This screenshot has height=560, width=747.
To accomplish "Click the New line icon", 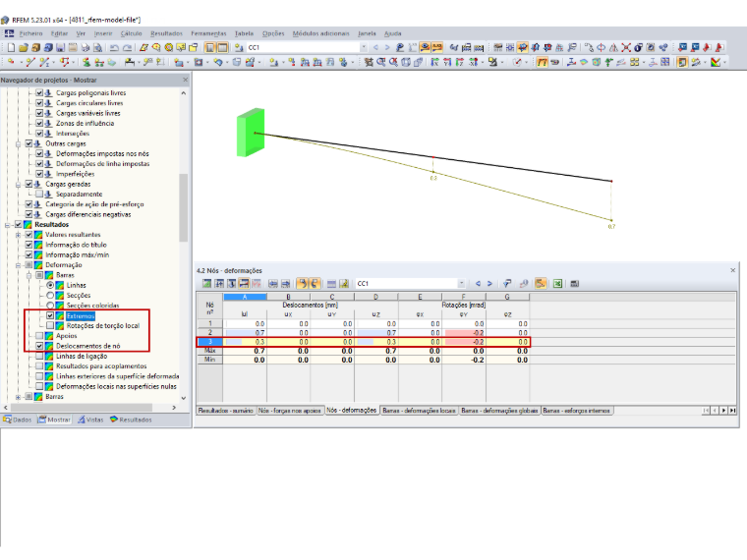I will [30, 62].
